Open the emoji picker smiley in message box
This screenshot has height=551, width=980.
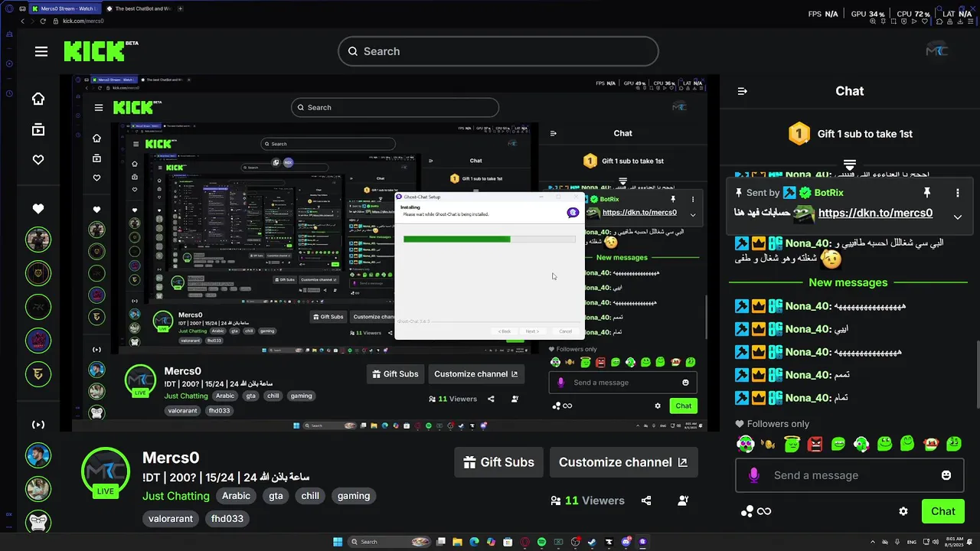tap(946, 475)
